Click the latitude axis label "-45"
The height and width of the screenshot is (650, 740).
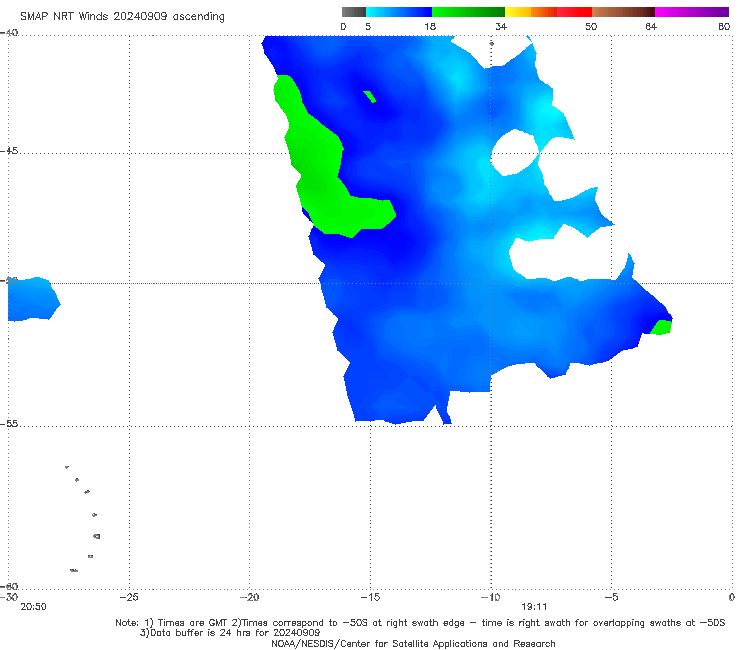9,151
